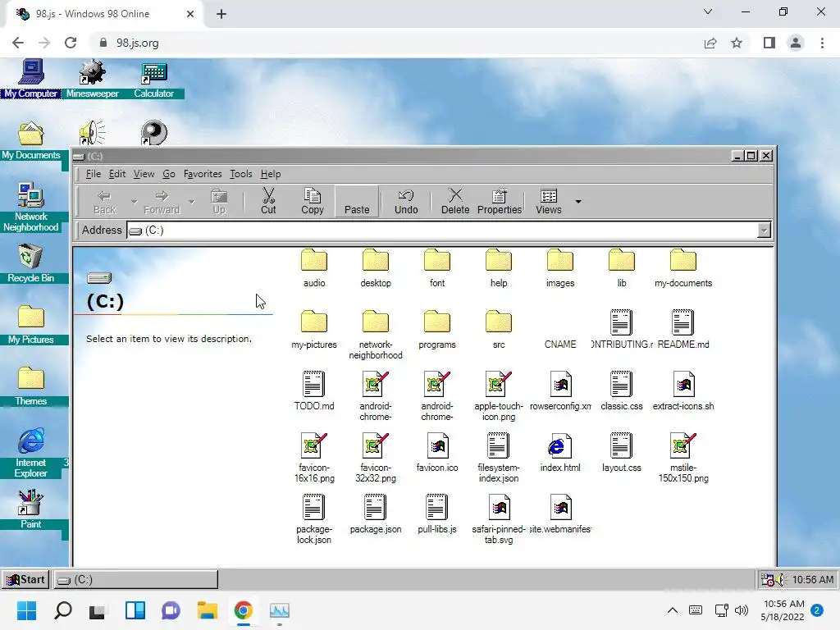Open Chrome's tab search dropdown
840x630 pixels.
coord(708,11)
